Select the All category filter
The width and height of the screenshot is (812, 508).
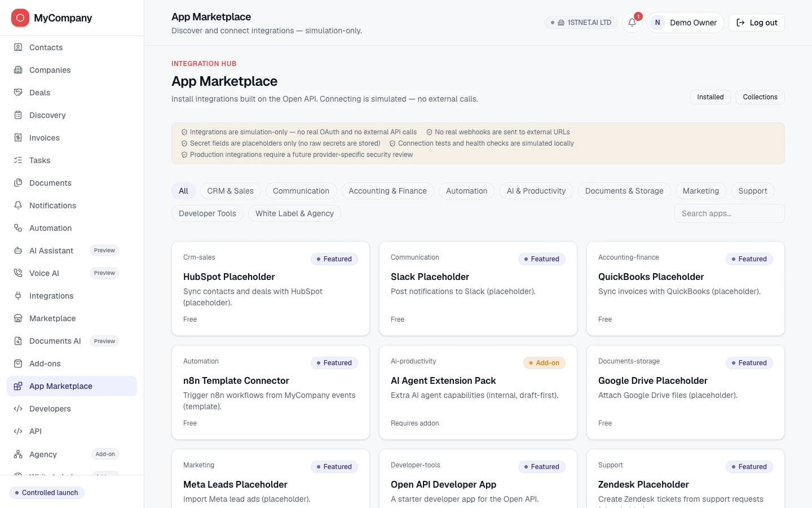click(x=183, y=191)
